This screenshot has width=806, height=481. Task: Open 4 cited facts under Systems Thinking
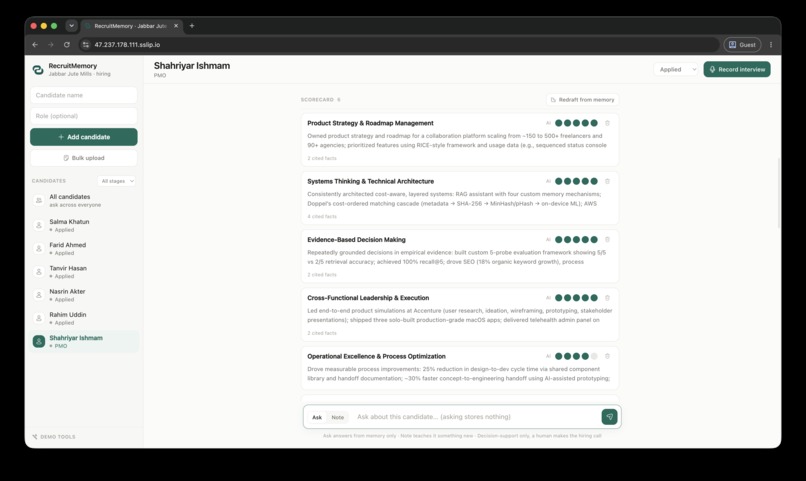tap(322, 216)
